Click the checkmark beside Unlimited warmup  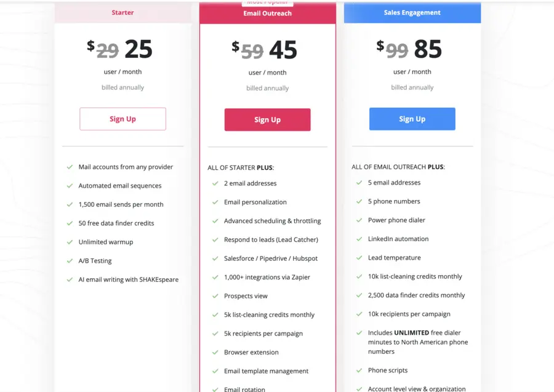click(70, 242)
